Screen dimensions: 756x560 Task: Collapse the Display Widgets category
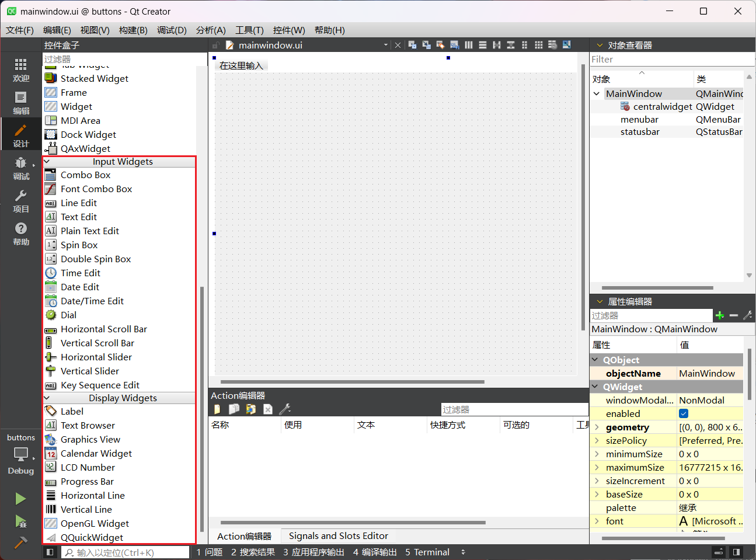click(x=47, y=398)
